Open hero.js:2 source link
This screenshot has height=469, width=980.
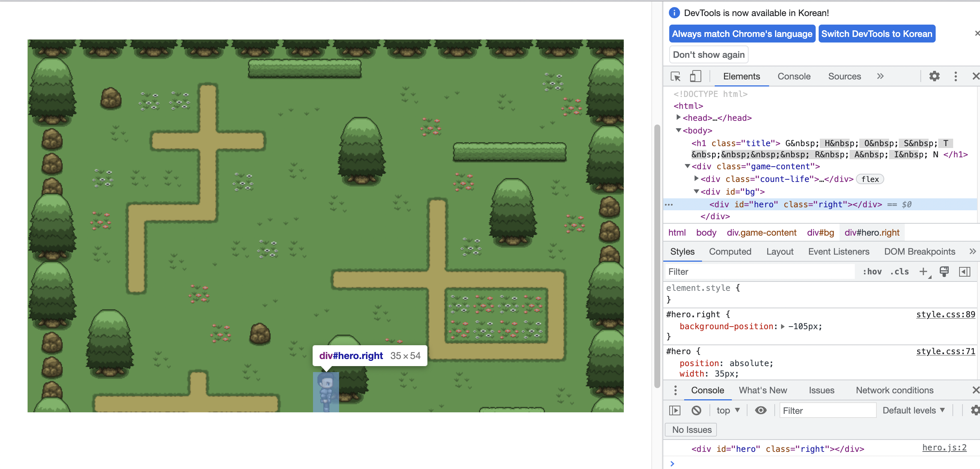(944, 448)
